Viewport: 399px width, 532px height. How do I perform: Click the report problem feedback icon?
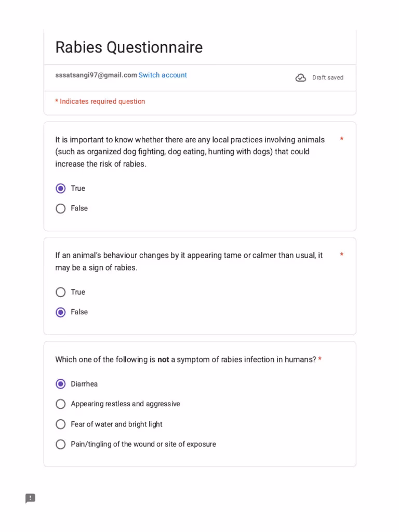(x=30, y=498)
